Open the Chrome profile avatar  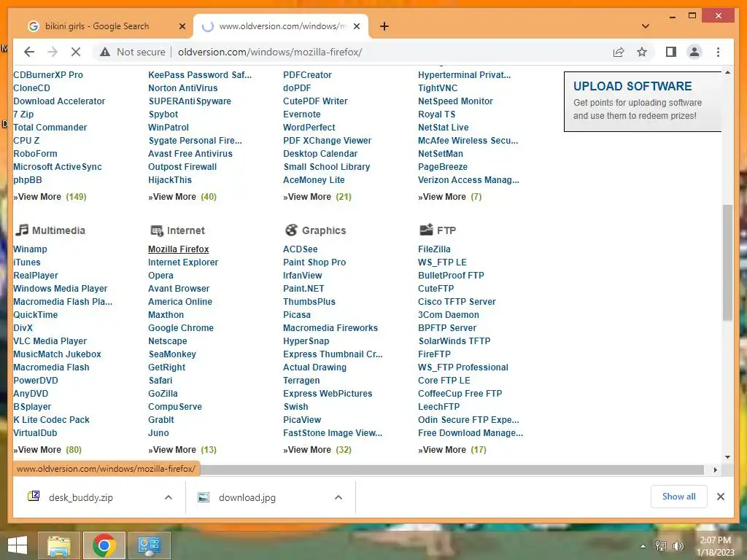coord(694,52)
